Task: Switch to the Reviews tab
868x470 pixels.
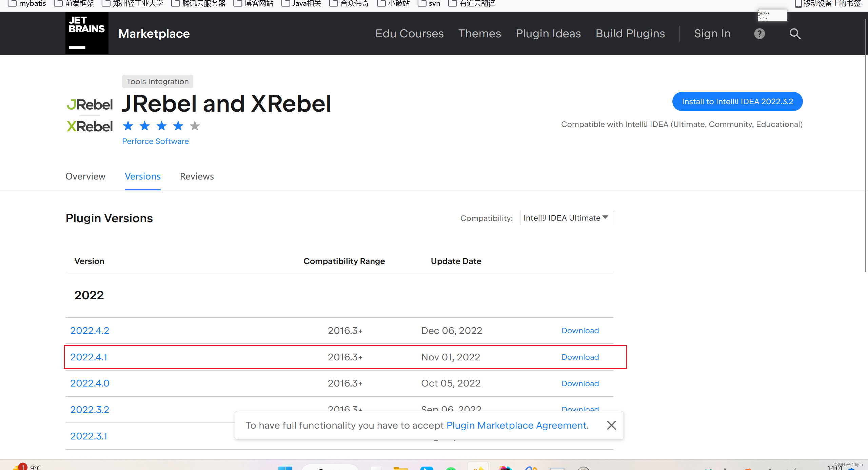Action: pyautogui.click(x=197, y=176)
